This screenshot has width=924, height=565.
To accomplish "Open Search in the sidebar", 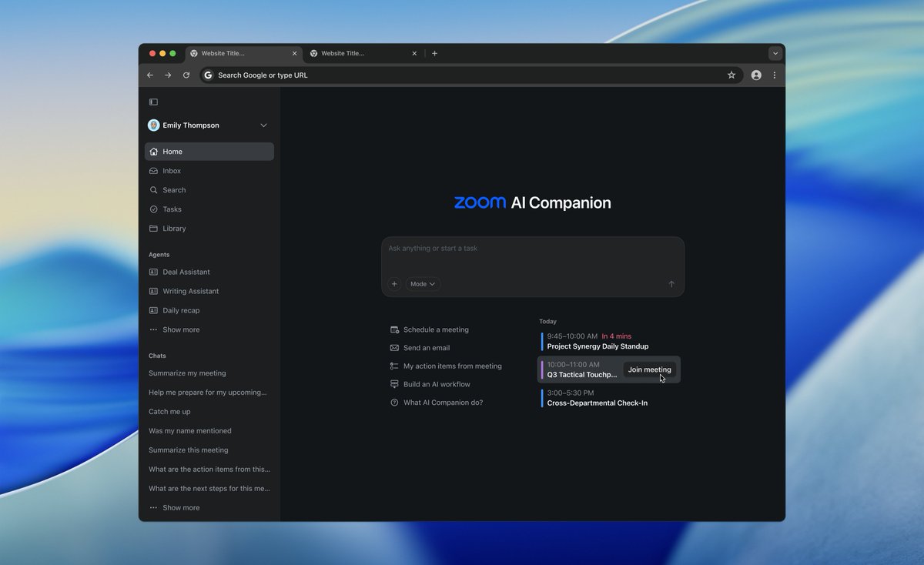I will point(209,190).
